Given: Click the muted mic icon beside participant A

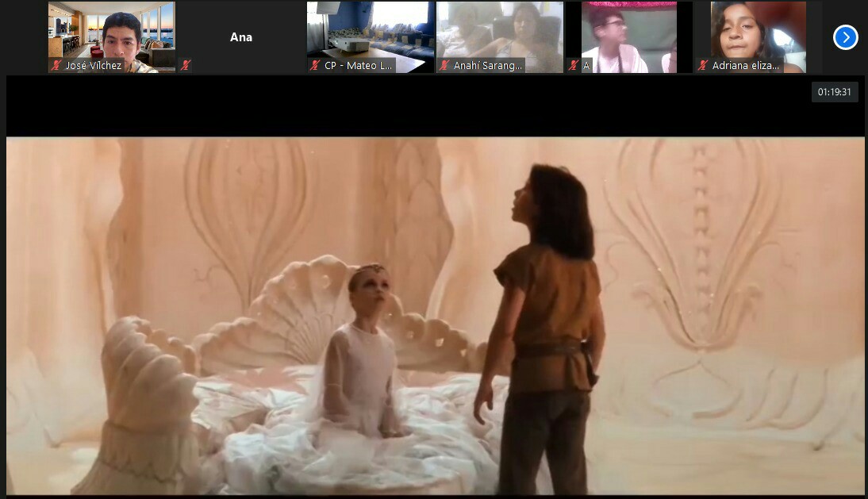Looking at the screenshot, I should pyautogui.click(x=574, y=65).
